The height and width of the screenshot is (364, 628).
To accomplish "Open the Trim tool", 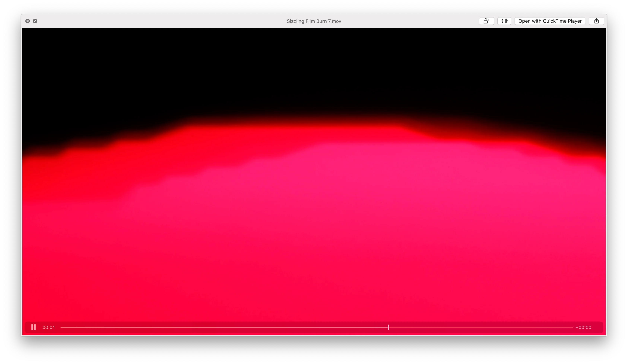I will (x=504, y=21).
